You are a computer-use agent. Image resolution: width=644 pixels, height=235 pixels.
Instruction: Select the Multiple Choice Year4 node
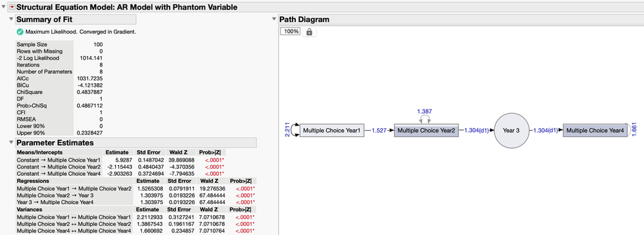pos(595,131)
